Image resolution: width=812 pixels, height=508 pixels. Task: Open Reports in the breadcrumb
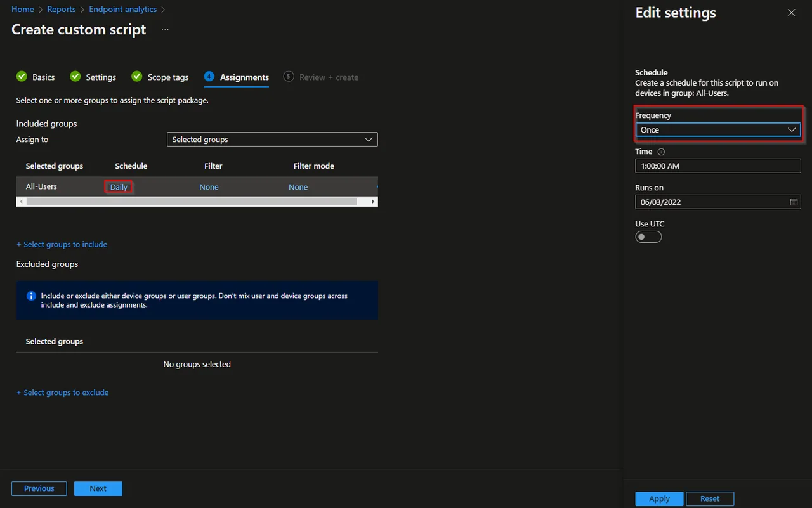(x=61, y=10)
